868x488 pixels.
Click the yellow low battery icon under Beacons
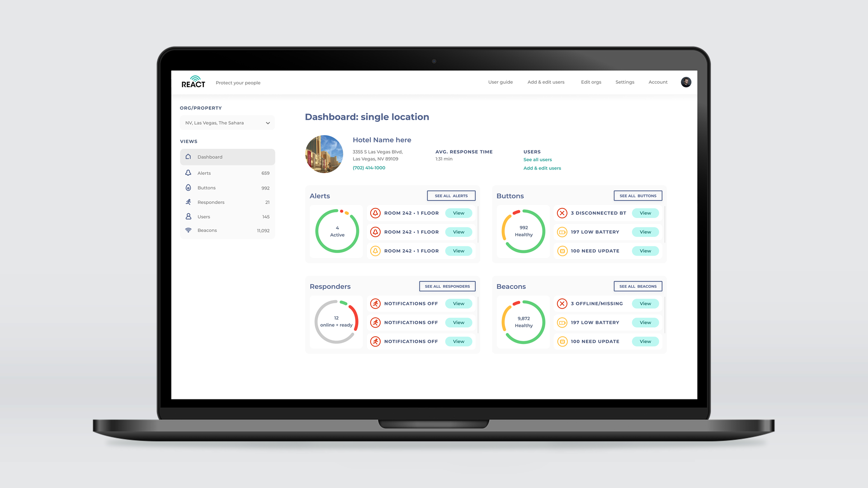[562, 322]
